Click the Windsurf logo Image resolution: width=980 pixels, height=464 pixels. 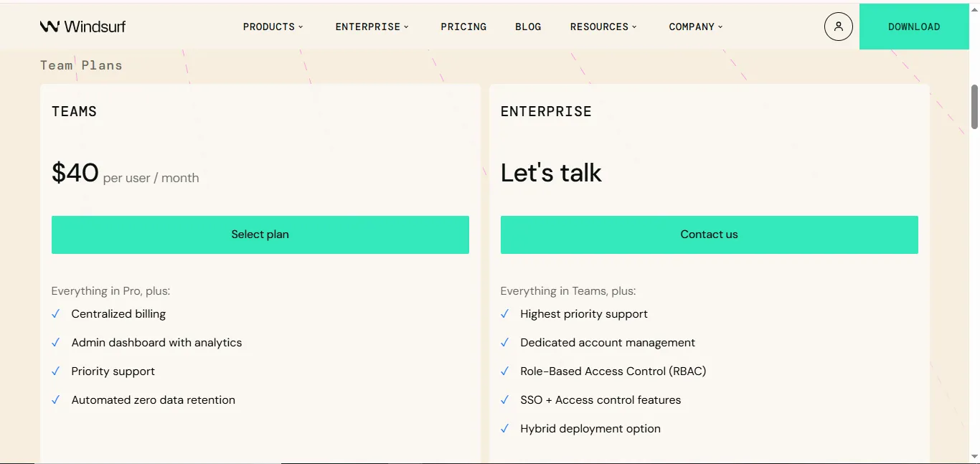[83, 27]
